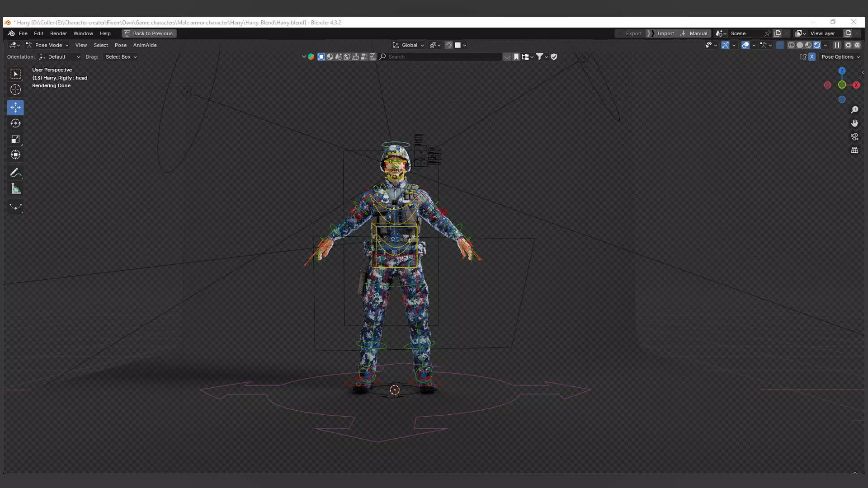Click the Back to Previous button
Image resolution: width=868 pixels, height=488 pixels.
point(149,33)
